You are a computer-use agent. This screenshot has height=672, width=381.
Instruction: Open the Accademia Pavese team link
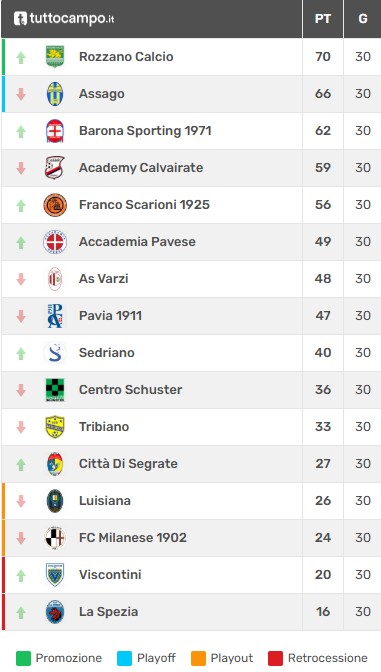coord(137,242)
